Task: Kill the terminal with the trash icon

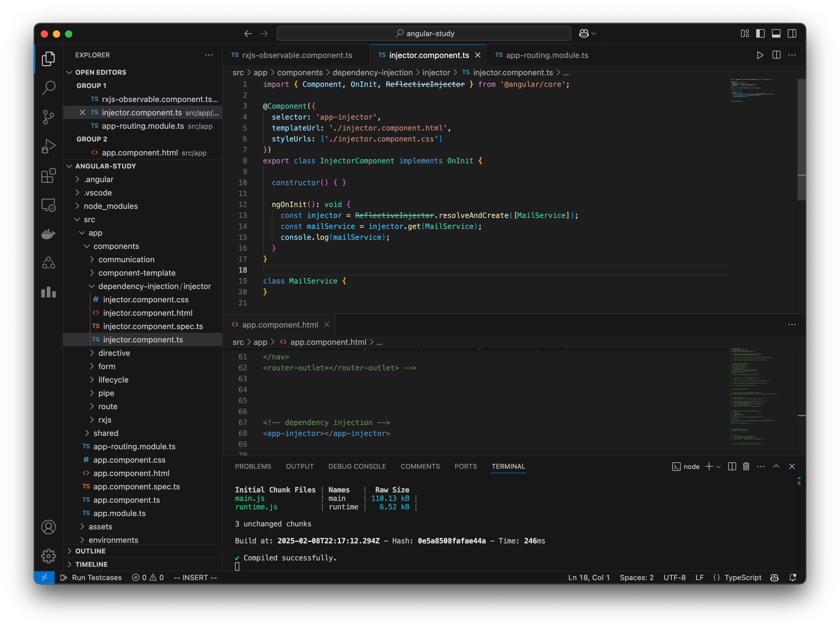Action: [746, 467]
